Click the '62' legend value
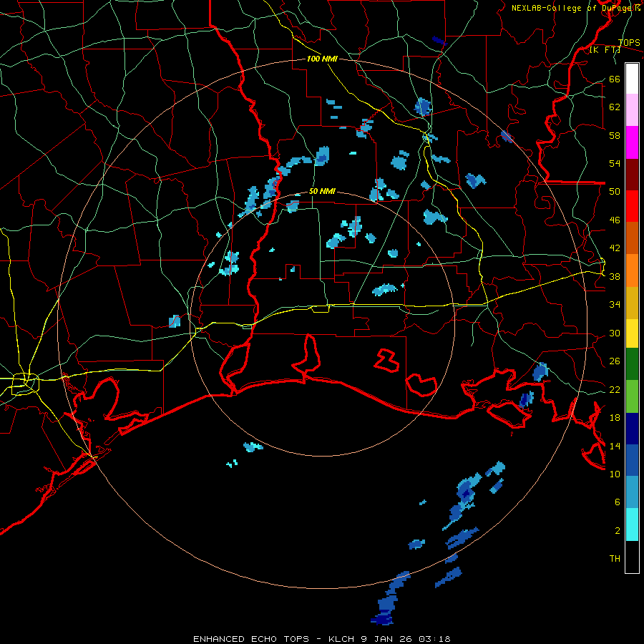Viewport: 644px width, 644px height. click(x=615, y=107)
